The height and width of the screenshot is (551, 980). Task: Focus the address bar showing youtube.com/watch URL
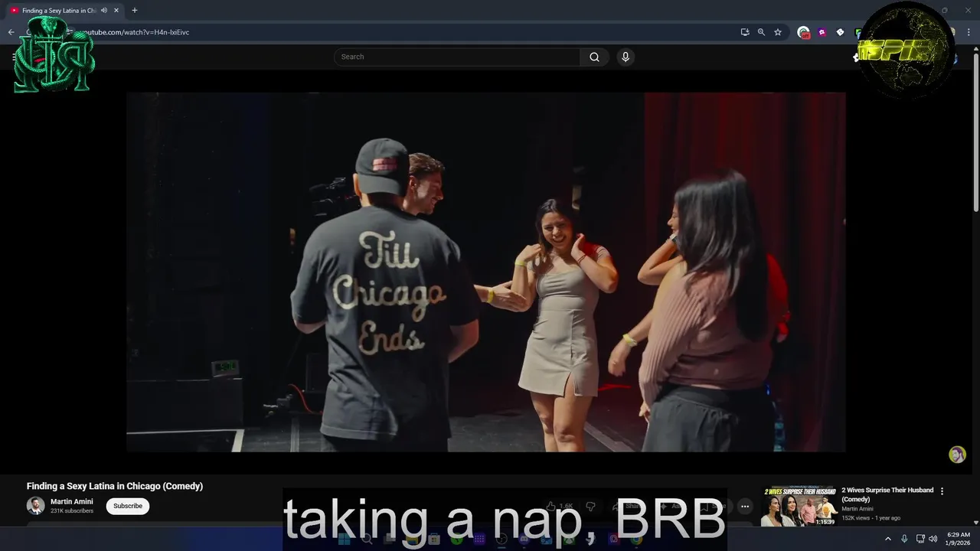click(x=398, y=32)
